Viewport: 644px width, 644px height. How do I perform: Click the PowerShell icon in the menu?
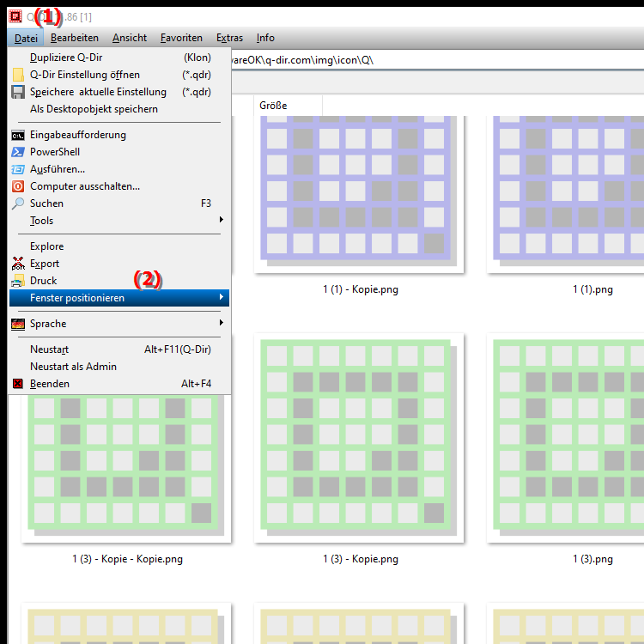click(18, 152)
